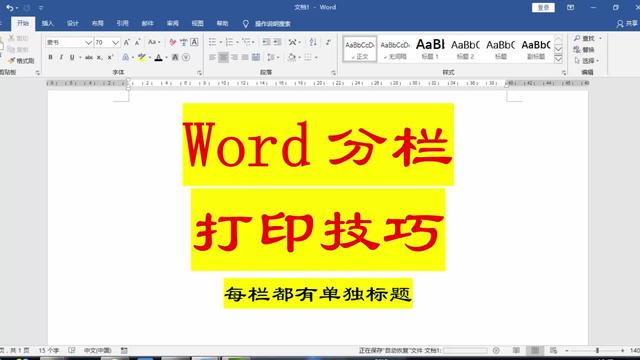The image size is (640, 360).
Task: Open the Styles pane launcher
Action: click(563, 73)
